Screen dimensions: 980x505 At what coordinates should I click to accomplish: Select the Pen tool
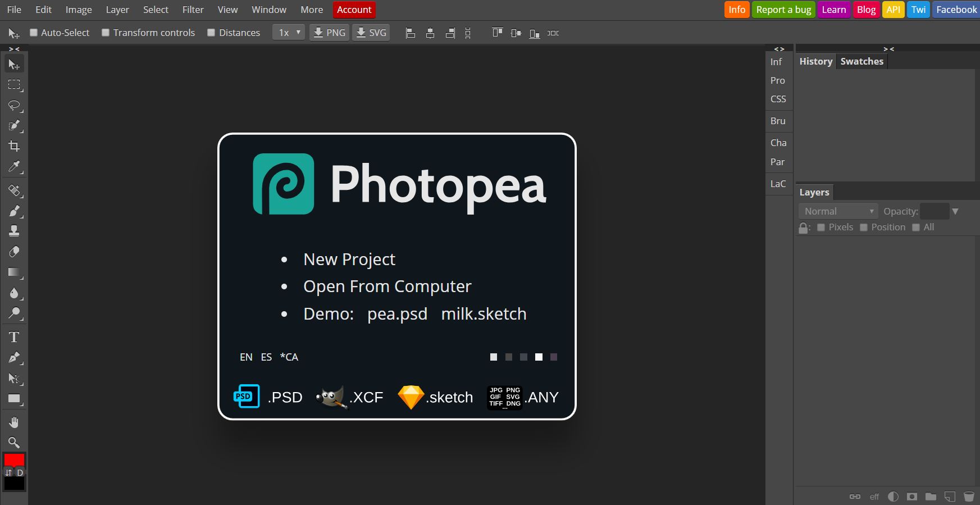(x=14, y=358)
